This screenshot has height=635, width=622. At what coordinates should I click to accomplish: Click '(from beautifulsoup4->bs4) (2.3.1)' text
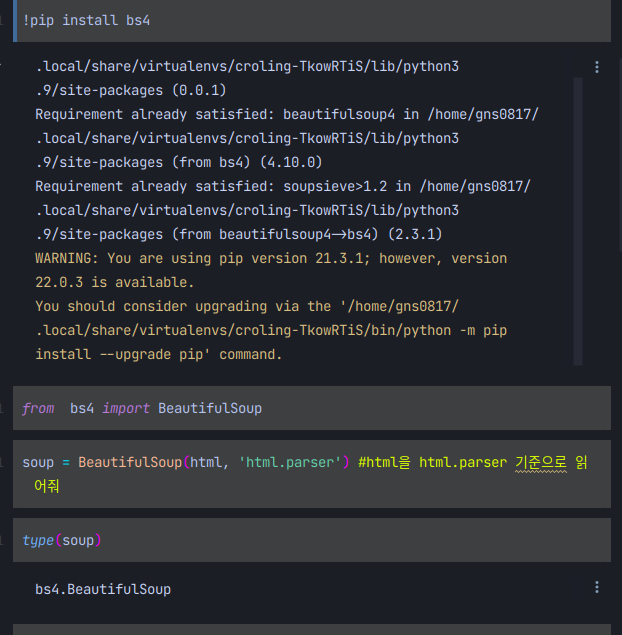click(x=307, y=234)
